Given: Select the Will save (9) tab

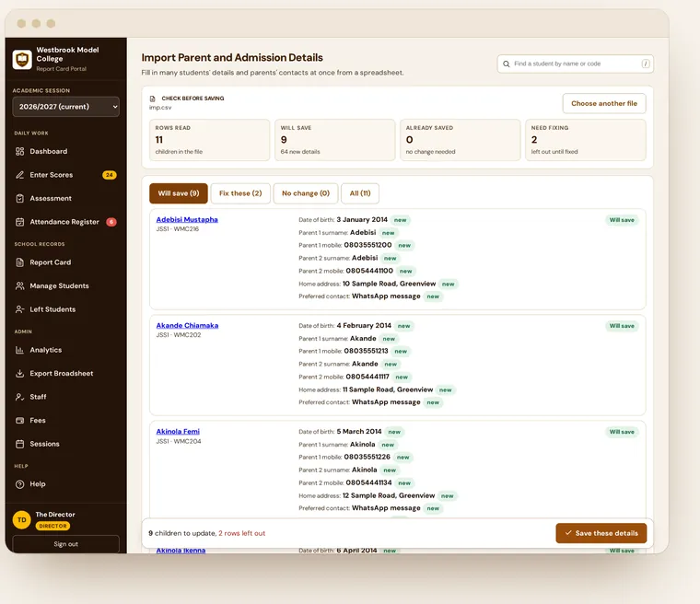Looking at the screenshot, I should click(179, 193).
